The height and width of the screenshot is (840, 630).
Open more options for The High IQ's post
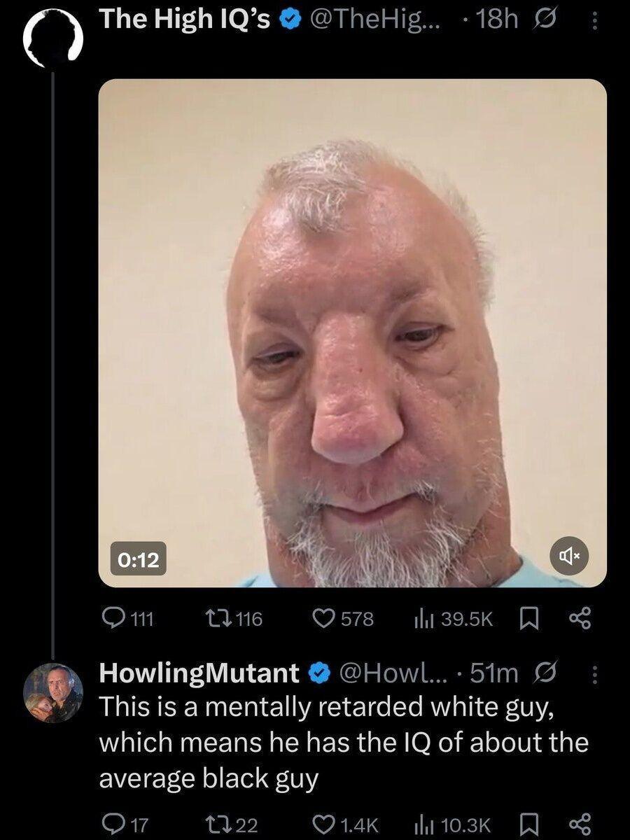594,21
